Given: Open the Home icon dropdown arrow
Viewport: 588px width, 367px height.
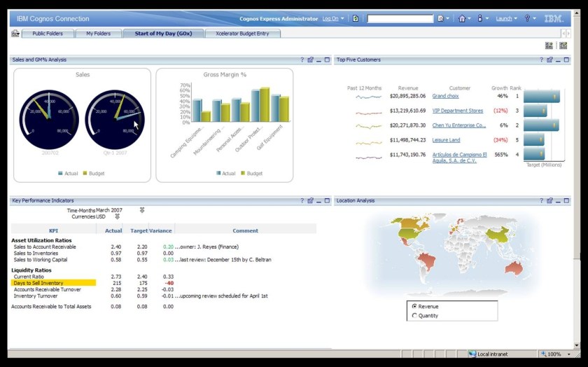Looking at the screenshot, I should (469, 19).
